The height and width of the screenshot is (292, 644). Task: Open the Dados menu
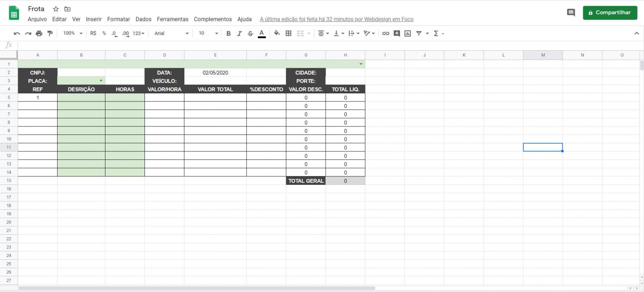(x=143, y=19)
